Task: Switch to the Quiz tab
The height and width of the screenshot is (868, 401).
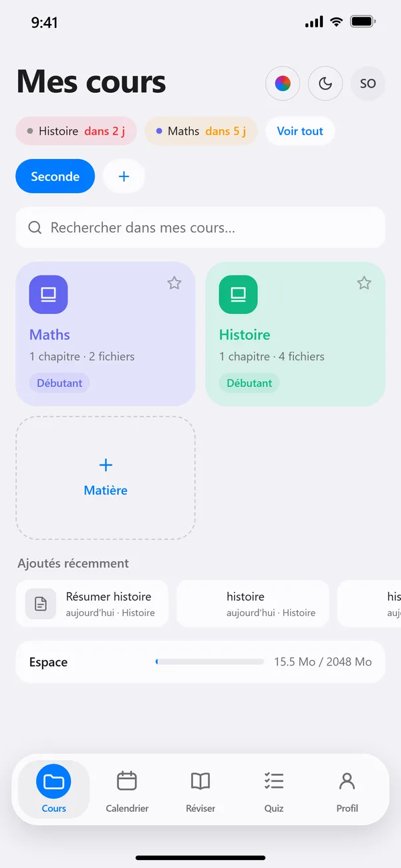Action: click(x=274, y=789)
